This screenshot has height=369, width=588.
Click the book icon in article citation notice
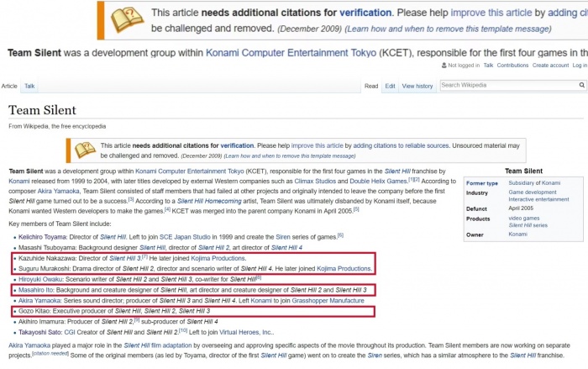point(85,150)
